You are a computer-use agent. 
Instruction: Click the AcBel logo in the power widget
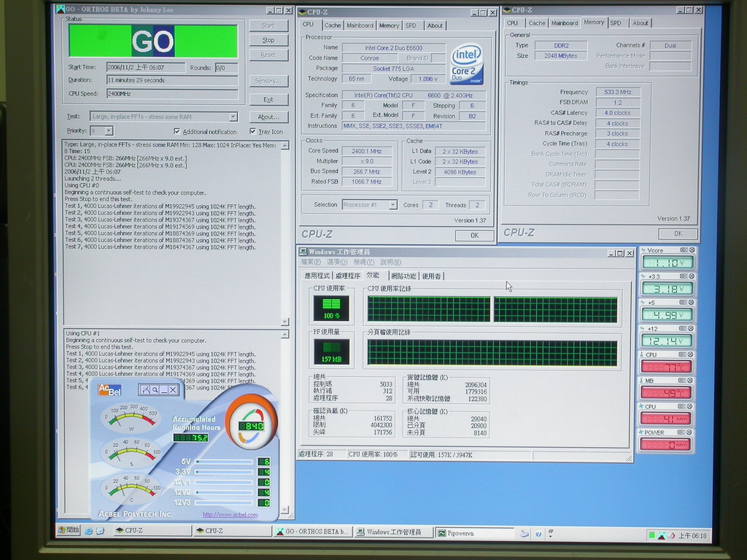[109, 391]
